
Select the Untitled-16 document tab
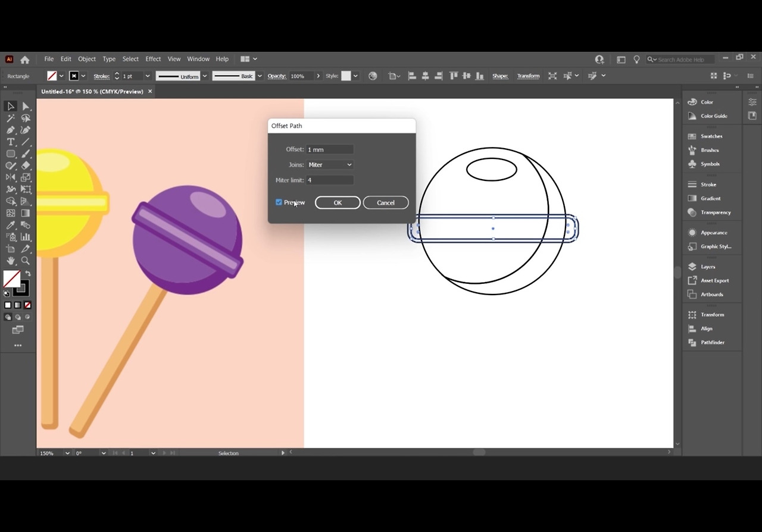tap(92, 92)
